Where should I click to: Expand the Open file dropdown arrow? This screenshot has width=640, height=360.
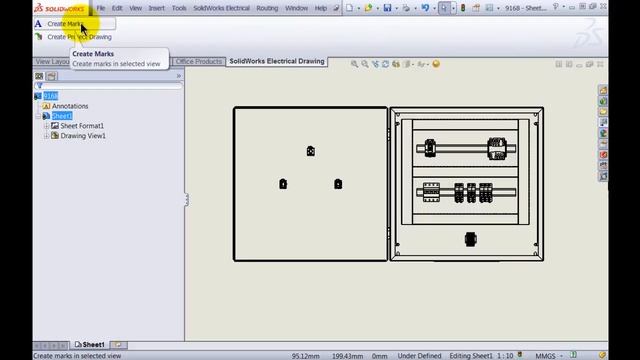point(378,8)
